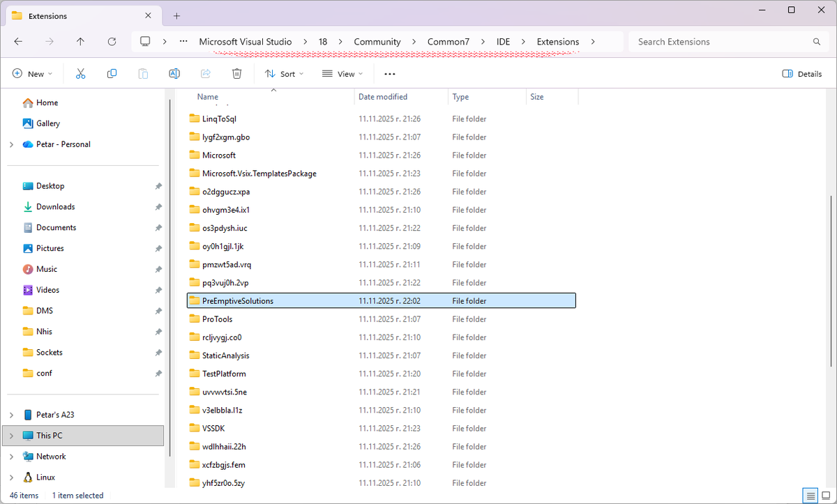The width and height of the screenshot is (837, 504).
Task: Open the Sort dropdown menu
Action: coord(284,73)
